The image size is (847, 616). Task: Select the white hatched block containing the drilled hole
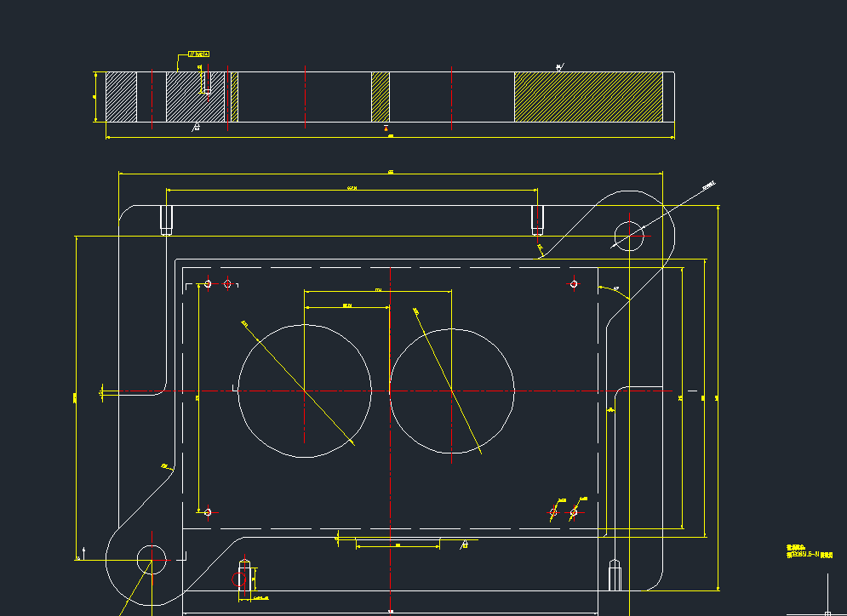click(x=195, y=97)
